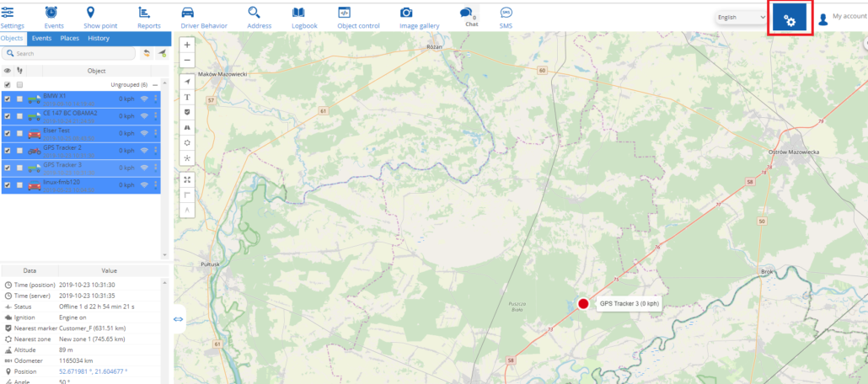Collapse the Ungrouped (6) group
Image resolution: width=868 pixels, height=384 pixels.
tap(155, 85)
